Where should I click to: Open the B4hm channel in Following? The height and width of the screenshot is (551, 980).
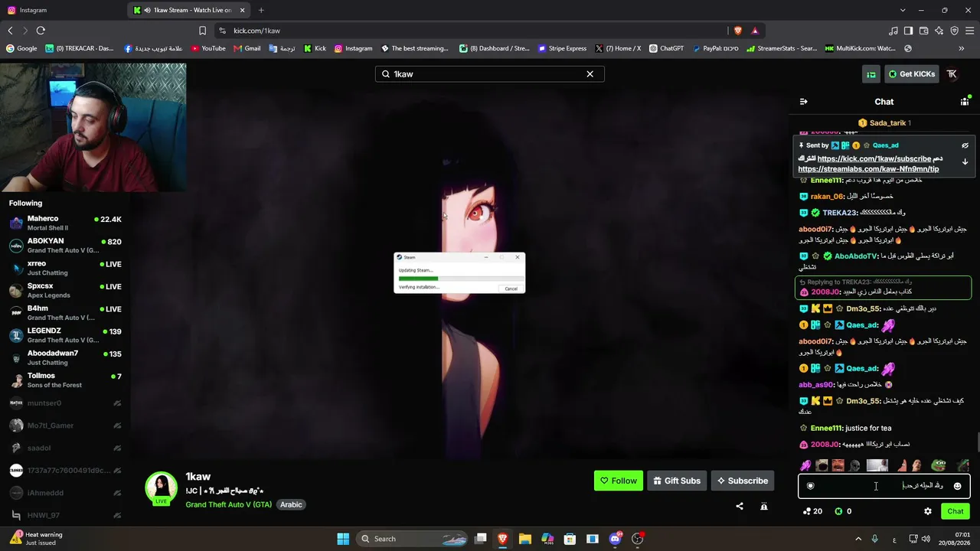click(65, 313)
